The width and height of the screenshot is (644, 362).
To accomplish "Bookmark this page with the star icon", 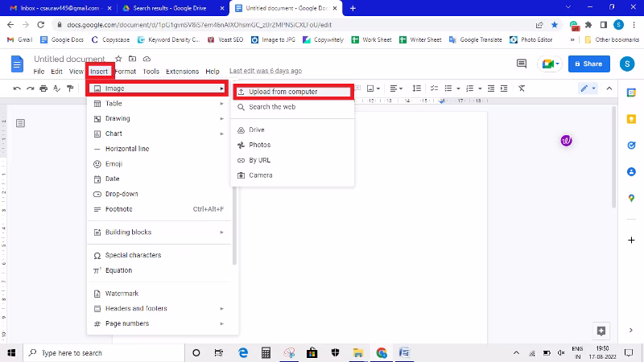I will [x=555, y=25].
